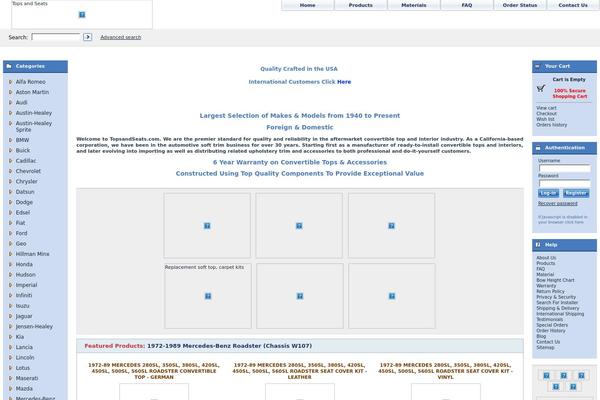Expand the Chevrolet category arrow

tap(10, 171)
